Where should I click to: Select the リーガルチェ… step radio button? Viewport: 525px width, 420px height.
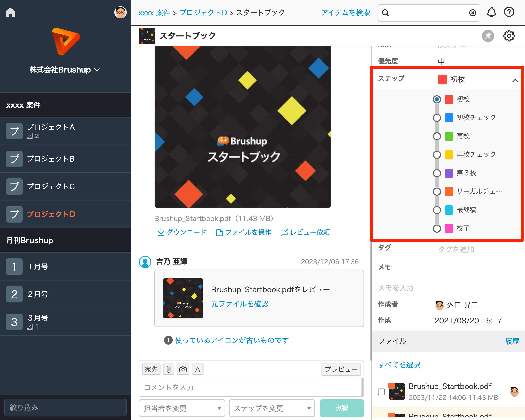click(437, 192)
